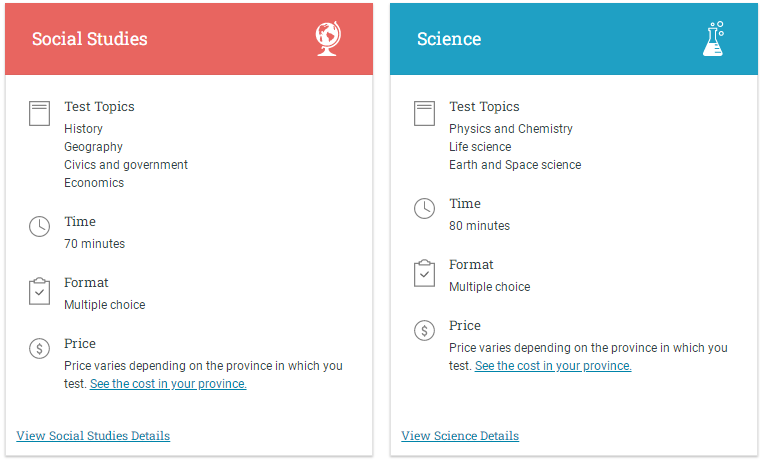Click the Social Studies Format clipboard icon
This screenshot has width=760, height=462.
pos(39,291)
